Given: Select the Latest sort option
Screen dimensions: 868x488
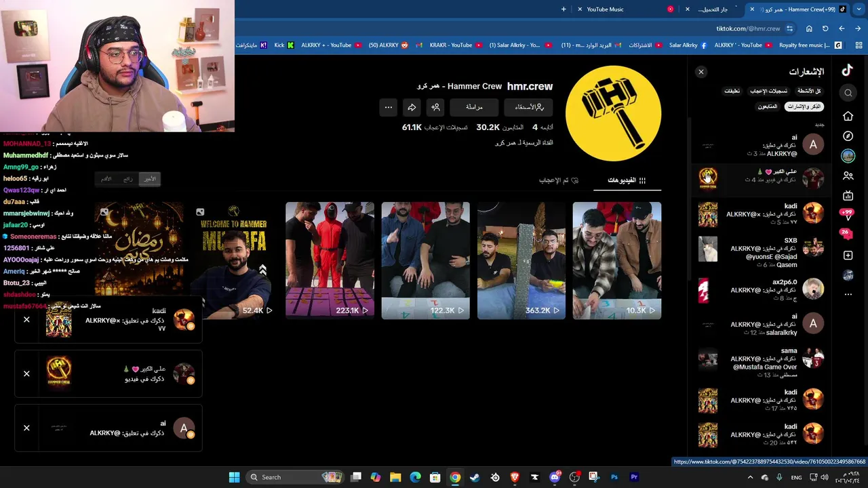Looking at the screenshot, I should click(x=149, y=179).
